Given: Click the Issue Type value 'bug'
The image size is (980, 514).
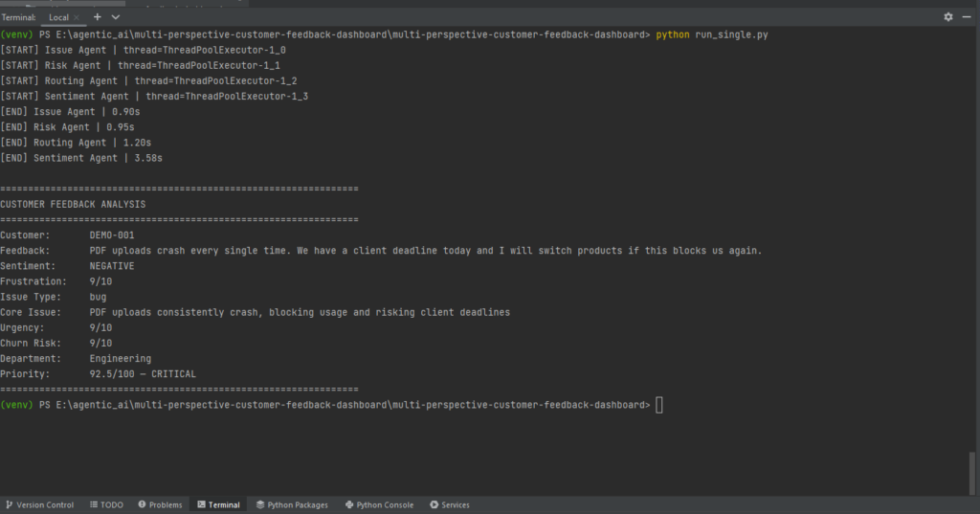Looking at the screenshot, I should click(99, 297).
